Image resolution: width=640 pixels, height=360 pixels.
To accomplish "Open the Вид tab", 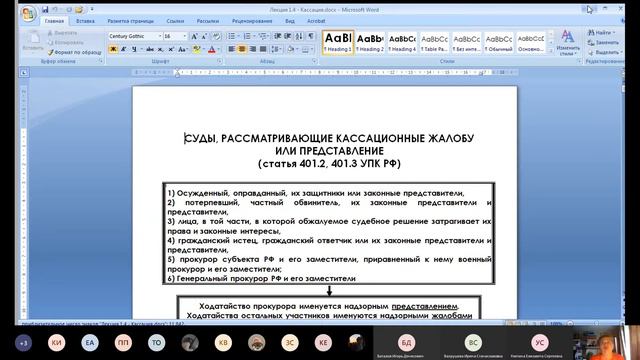I will pyautogui.click(x=290, y=21).
